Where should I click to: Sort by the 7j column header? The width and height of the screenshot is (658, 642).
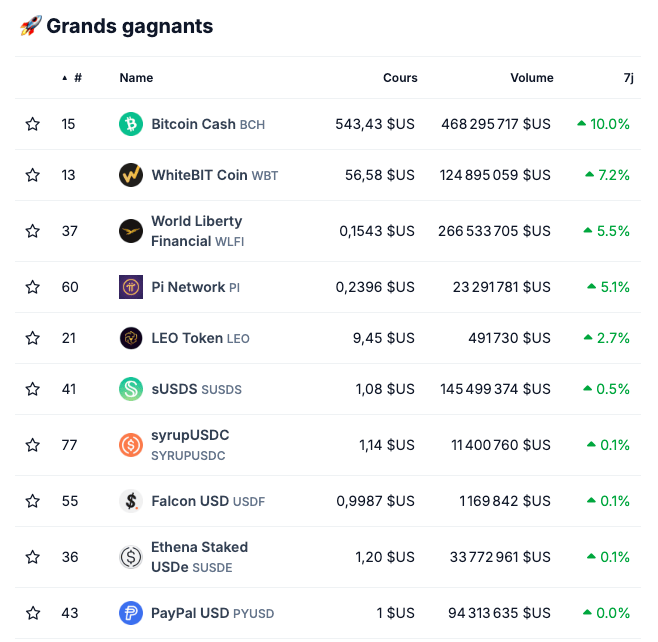tap(627, 78)
